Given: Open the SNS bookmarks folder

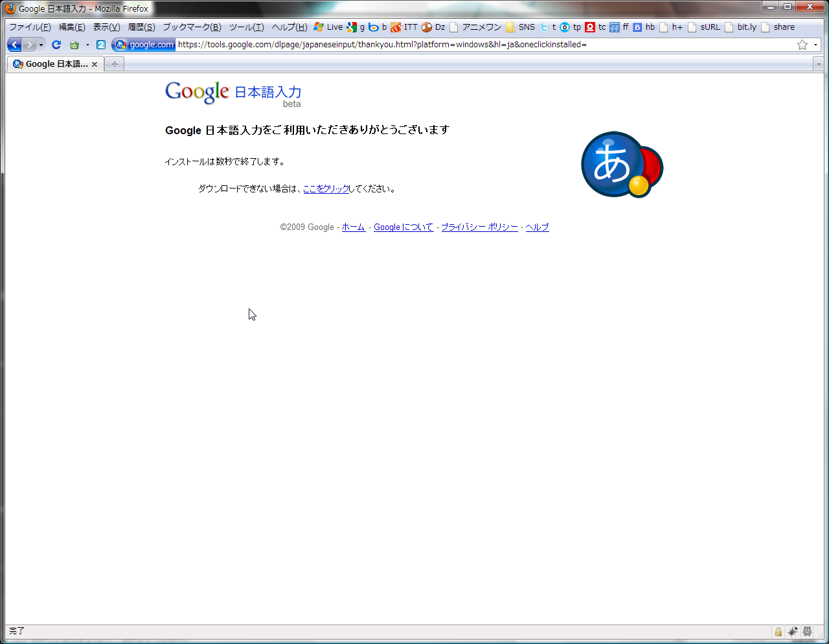Looking at the screenshot, I should pyautogui.click(x=521, y=27).
